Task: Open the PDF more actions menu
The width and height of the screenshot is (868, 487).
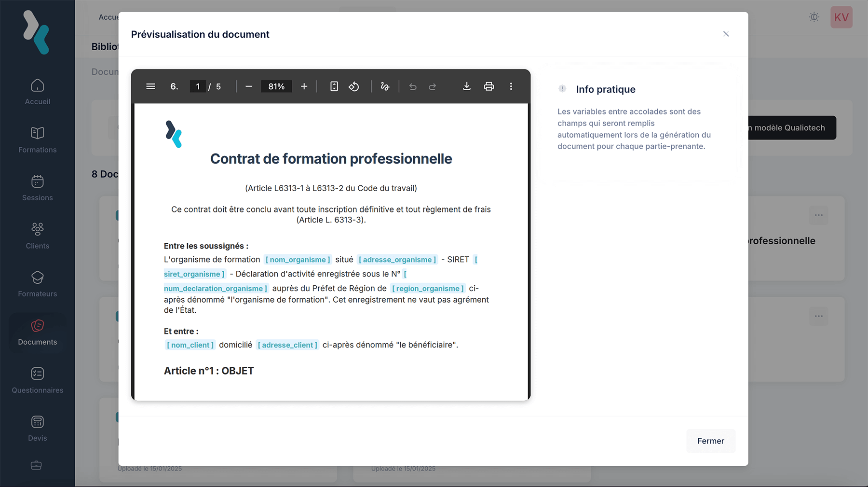Action: pyautogui.click(x=511, y=86)
